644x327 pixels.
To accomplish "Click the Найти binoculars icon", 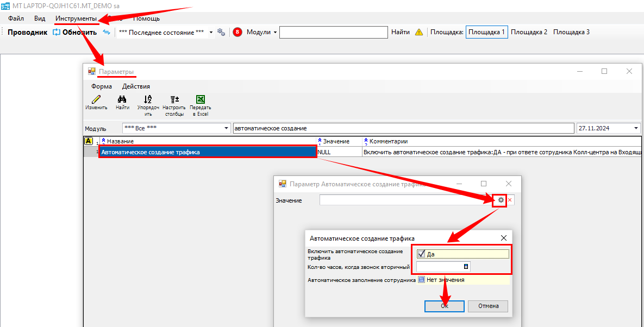I will coord(122,100).
